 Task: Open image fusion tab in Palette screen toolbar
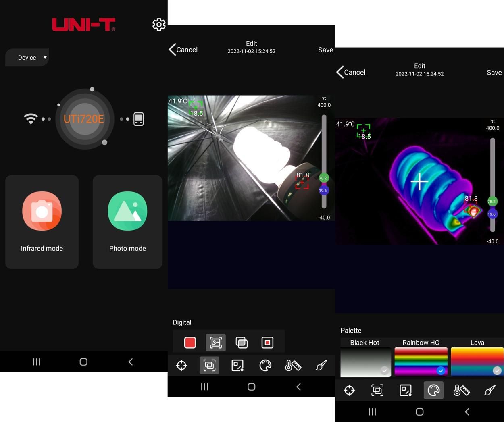tap(377, 390)
